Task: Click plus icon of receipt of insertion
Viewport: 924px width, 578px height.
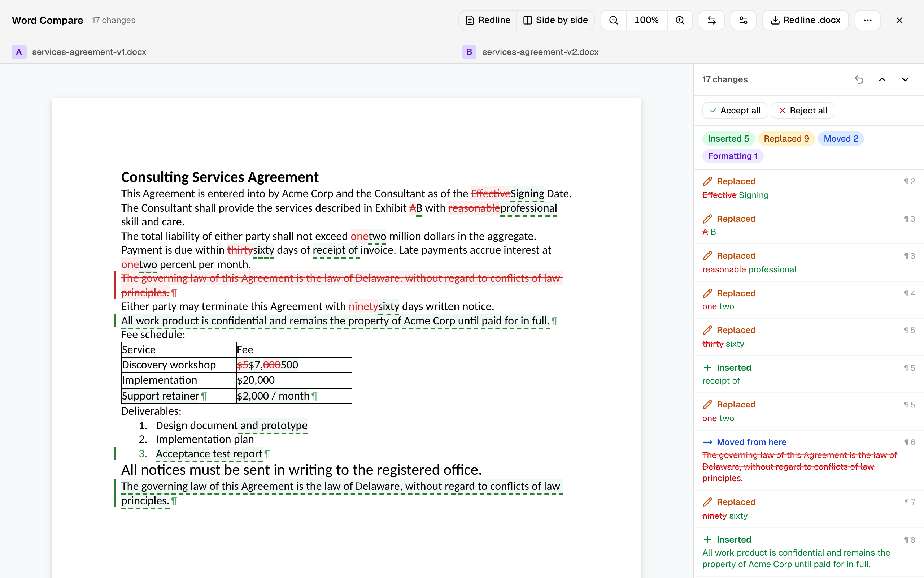Action: (x=707, y=368)
